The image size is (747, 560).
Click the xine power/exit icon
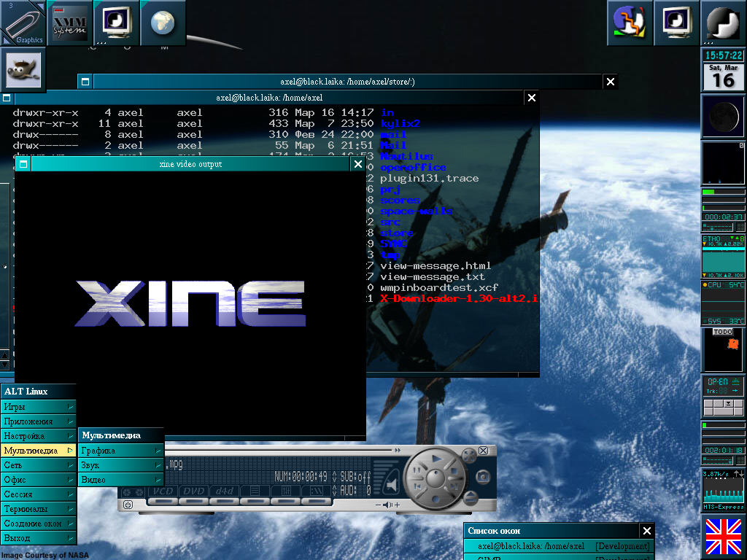tap(128, 504)
